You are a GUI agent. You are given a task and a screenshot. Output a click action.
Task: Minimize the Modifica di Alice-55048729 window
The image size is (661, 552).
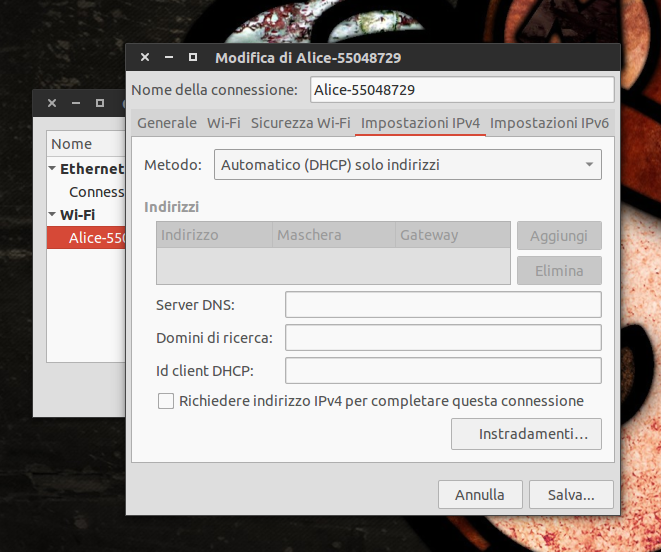pyautogui.click(x=169, y=57)
